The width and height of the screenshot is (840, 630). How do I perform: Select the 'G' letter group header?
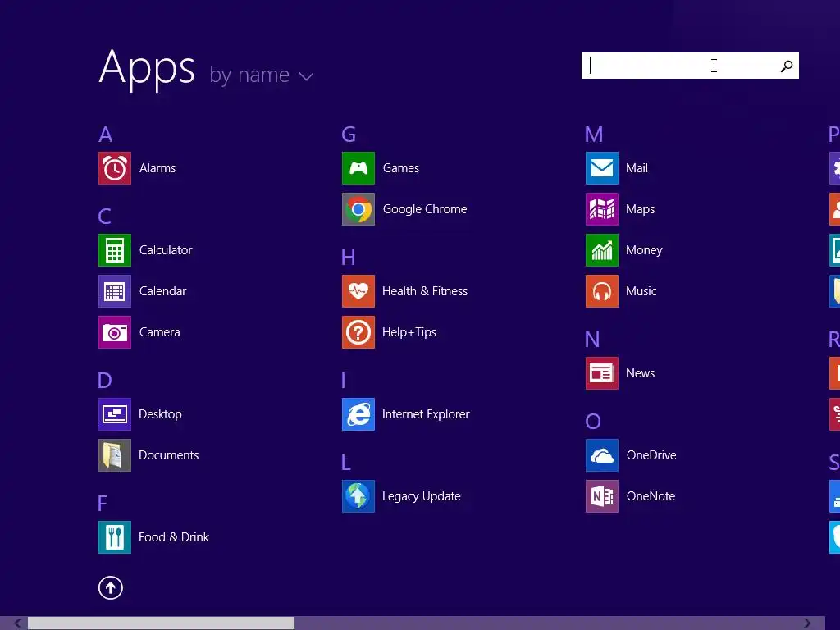tap(349, 135)
